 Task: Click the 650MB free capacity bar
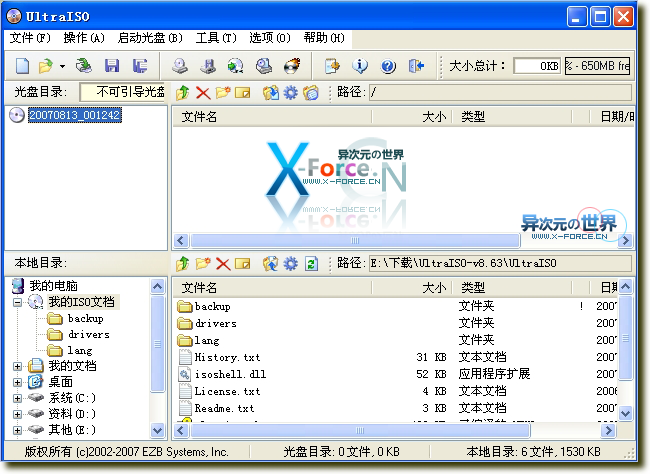click(x=597, y=66)
